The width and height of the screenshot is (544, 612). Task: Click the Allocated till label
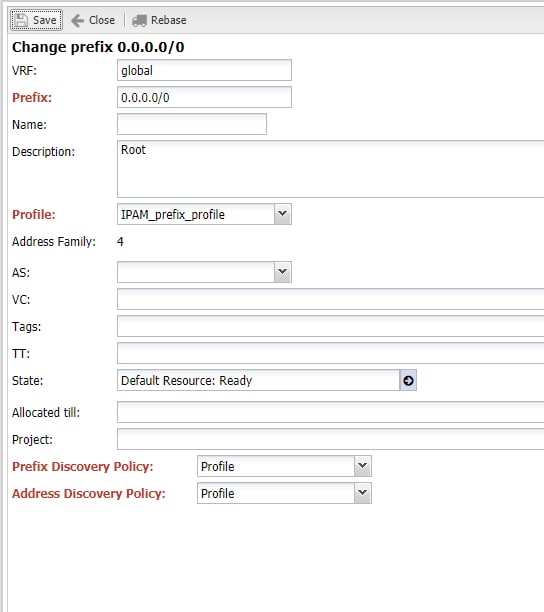pyautogui.click(x=46, y=413)
